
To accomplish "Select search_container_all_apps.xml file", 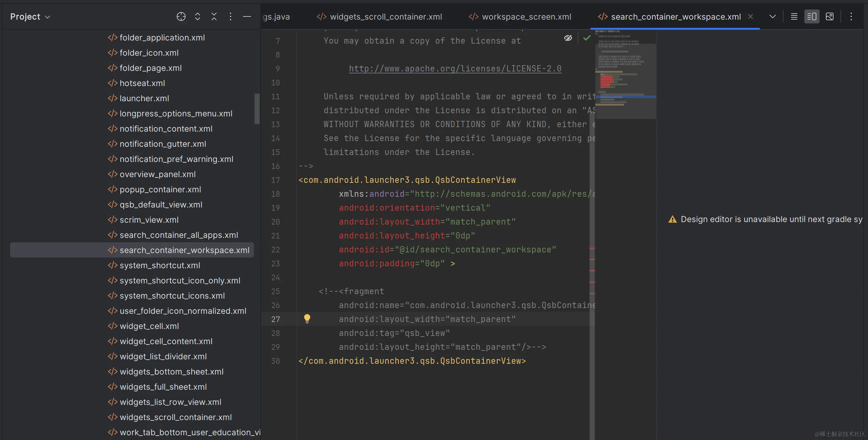I will click(173, 235).
